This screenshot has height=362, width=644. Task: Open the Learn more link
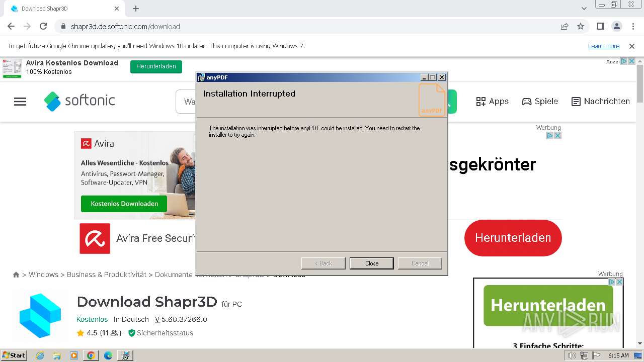(x=604, y=46)
